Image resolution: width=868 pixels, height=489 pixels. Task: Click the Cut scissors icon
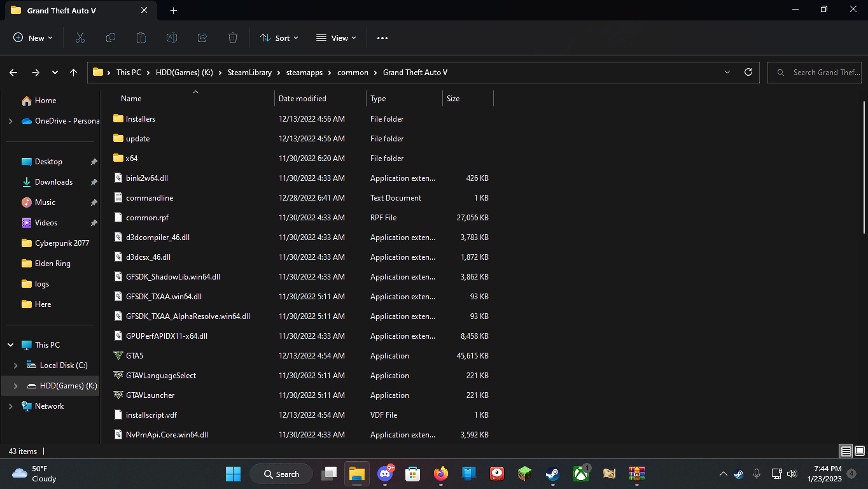click(80, 38)
